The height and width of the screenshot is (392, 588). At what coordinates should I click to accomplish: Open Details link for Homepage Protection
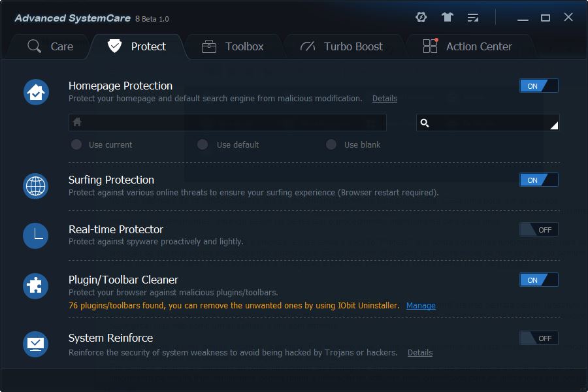[x=385, y=99]
